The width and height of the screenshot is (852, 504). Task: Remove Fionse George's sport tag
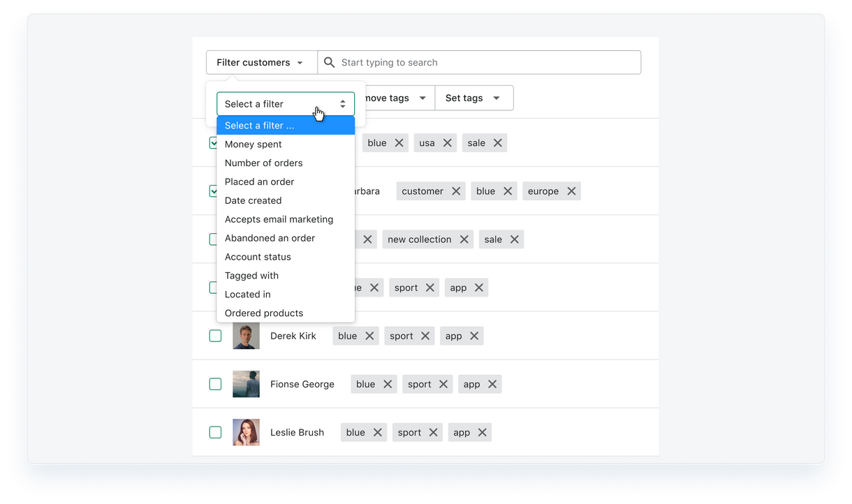click(x=443, y=384)
